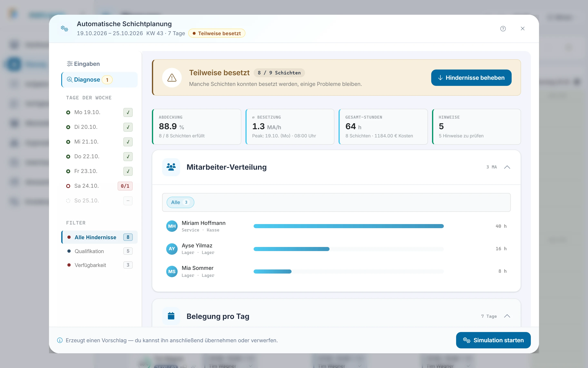Select day Mo 19.10. in sidebar
The height and width of the screenshot is (368, 588).
point(99,112)
